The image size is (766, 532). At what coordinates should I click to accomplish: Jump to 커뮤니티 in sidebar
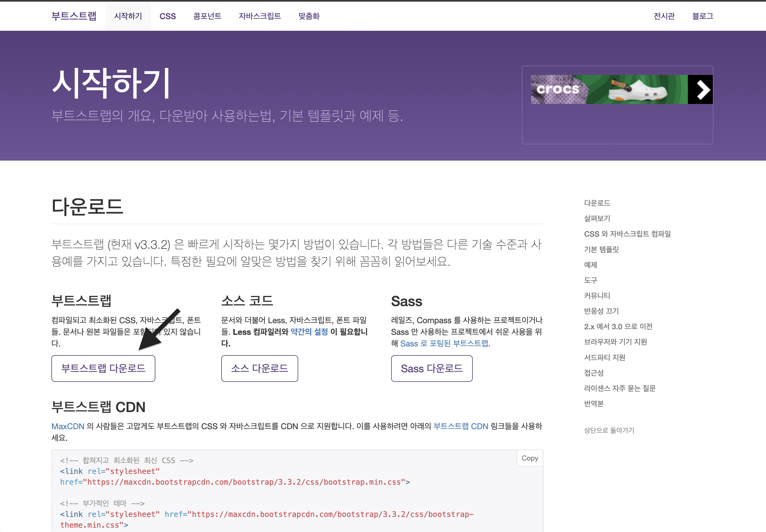point(597,296)
